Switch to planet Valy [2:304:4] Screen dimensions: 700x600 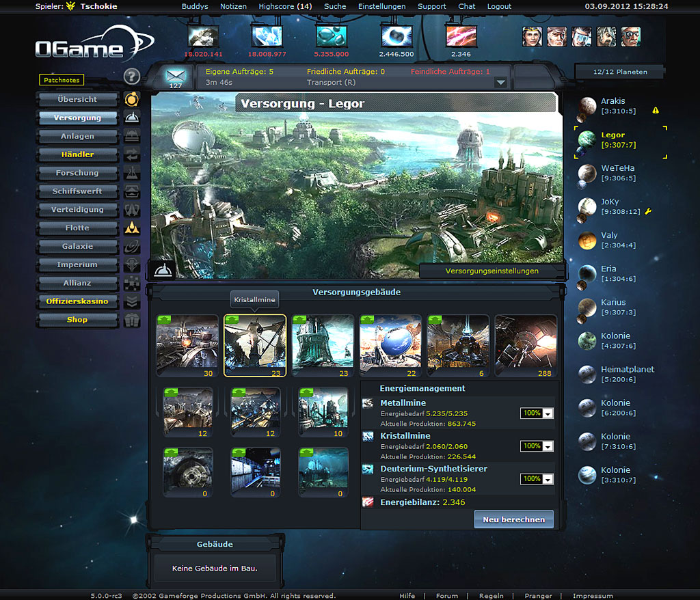[618, 240]
